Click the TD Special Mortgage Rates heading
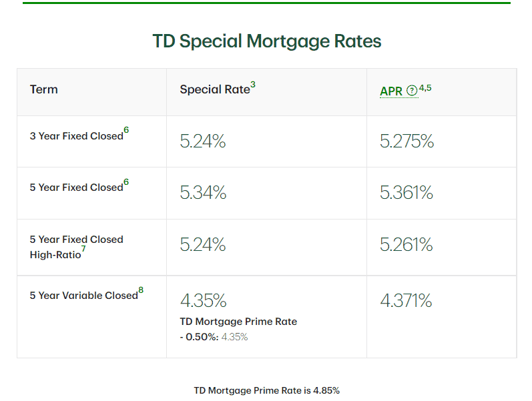 (267, 41)
